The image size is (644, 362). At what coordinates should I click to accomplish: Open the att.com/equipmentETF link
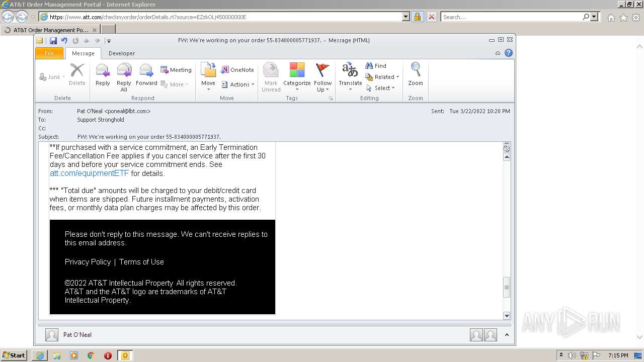coord(89,173)
